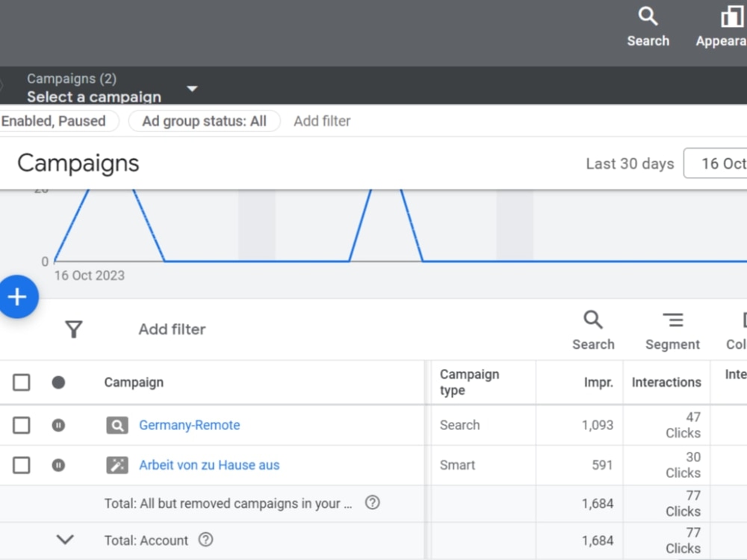Viewport: 747px width, 560px height.
Task: Click the 591 impressions cell
Action: pyautogui.click(x=602, y=465)
